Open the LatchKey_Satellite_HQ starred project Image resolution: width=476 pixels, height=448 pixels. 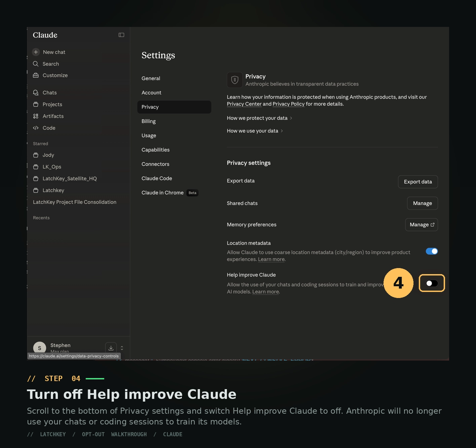pyautogui.click(x=70, y=179)
